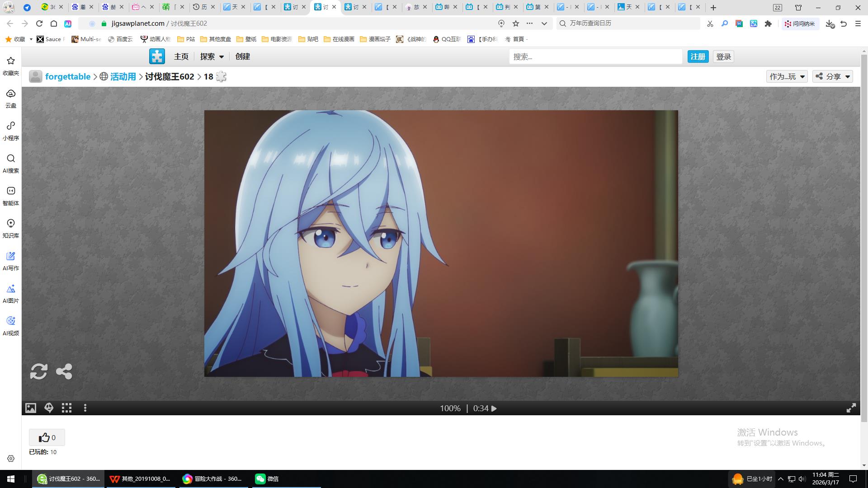The height and width of the screenshot is (488, 868).
Task: Open the 作为...玩 dropdown
Action: point(787,76)
